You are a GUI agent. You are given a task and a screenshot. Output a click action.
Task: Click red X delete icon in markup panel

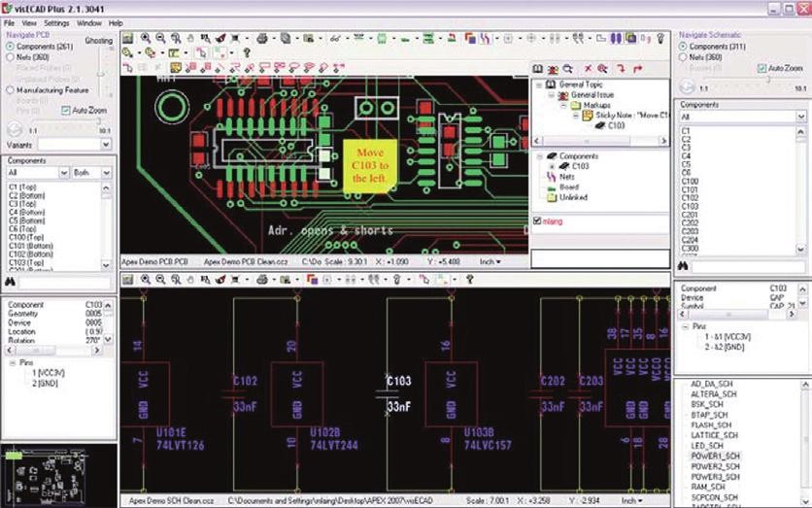(x=589, y=69)
